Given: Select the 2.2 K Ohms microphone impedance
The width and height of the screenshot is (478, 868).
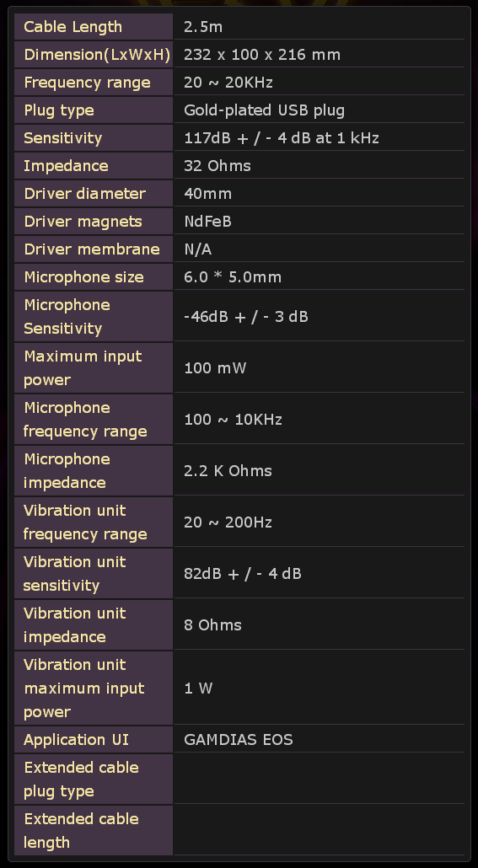Looking at the screenshot, I should [x=228, y=470].
